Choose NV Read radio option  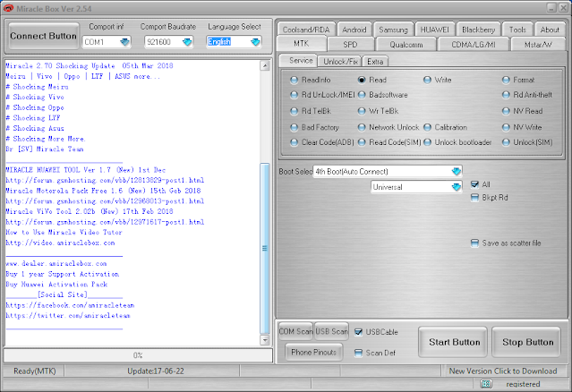coord(506,111)
